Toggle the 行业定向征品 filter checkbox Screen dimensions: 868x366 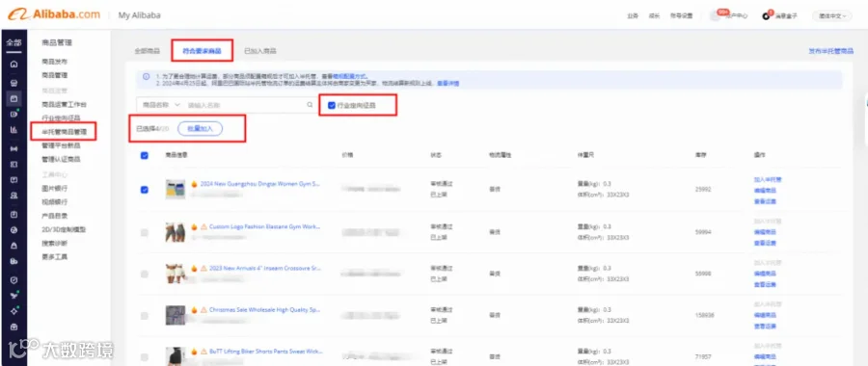tap(332, 105)
